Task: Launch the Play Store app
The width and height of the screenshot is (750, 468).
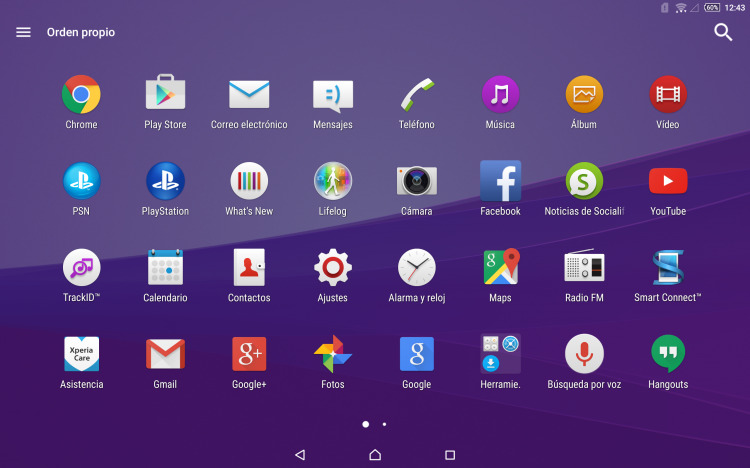Action: click(165, 93)
